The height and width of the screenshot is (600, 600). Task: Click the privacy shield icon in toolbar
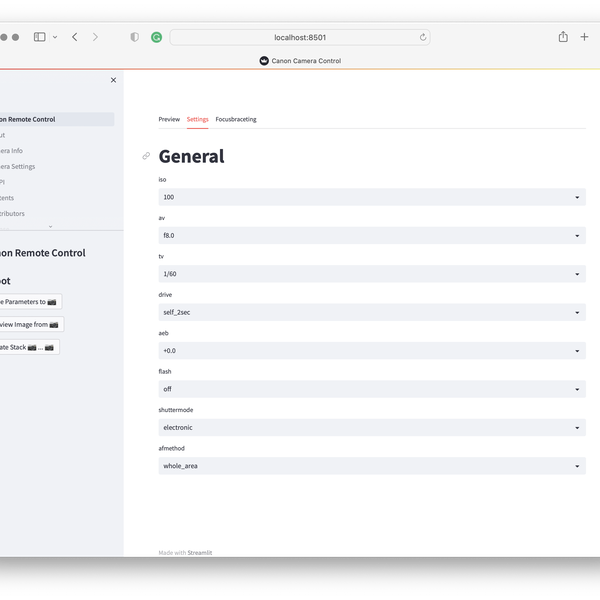tap(135, 37)
